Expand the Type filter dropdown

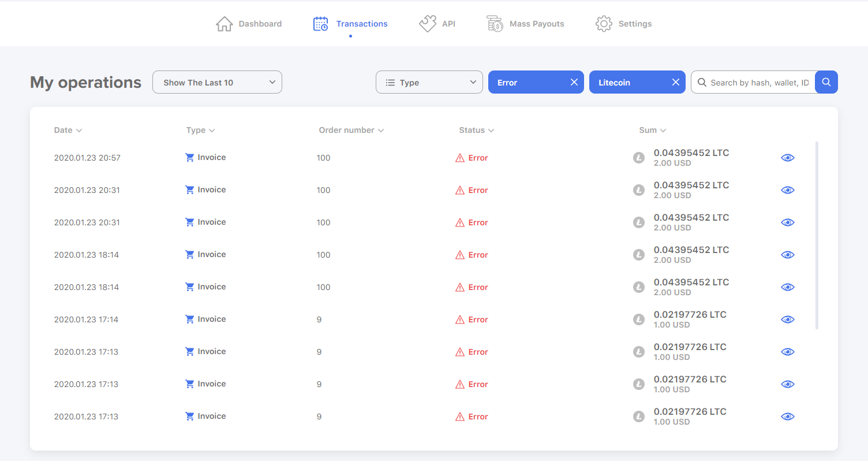coord(429,82)
